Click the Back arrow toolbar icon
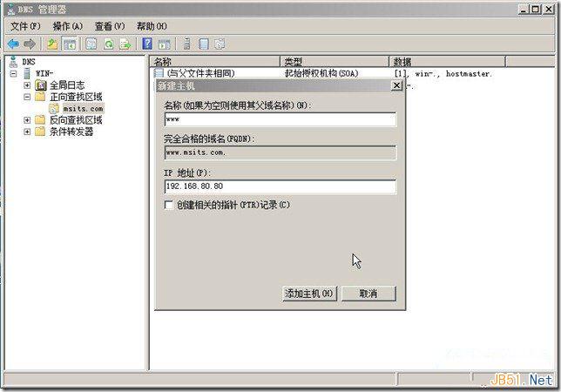The image size is (561, 392). (13, 44)
